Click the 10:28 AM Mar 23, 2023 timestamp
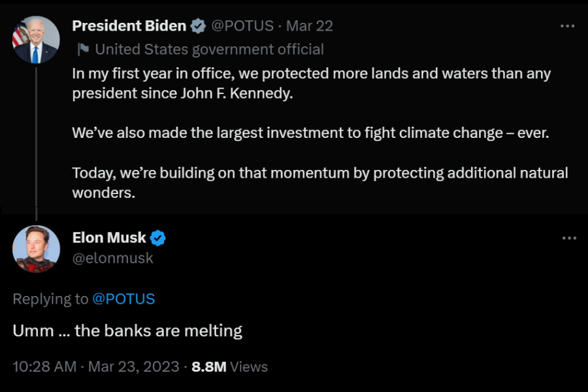The image size is (588, 392). [95, 367]
